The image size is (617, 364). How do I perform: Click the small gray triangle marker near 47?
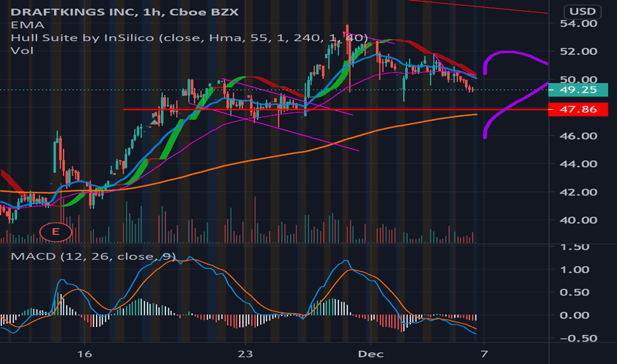(x=154, y=123)
